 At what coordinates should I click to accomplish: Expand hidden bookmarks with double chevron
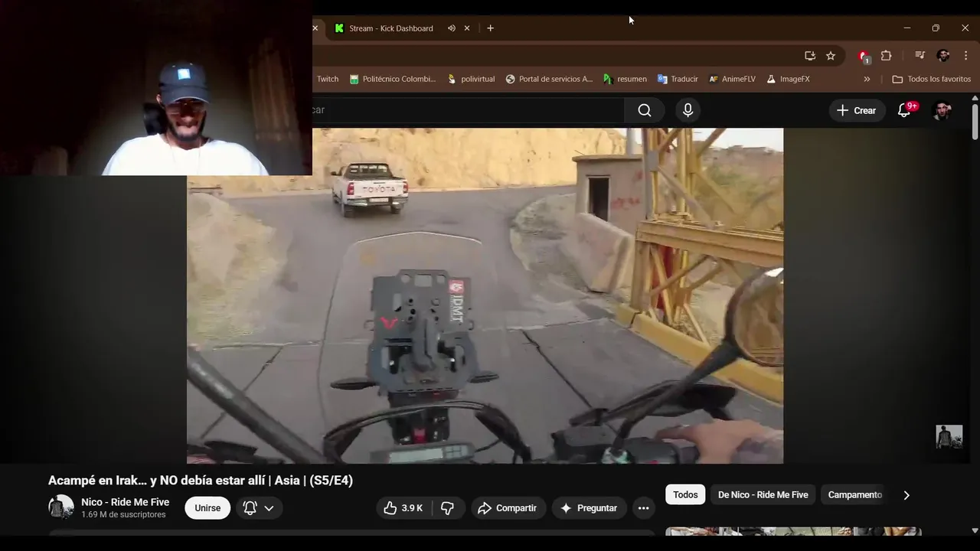(x=867, y=79)
